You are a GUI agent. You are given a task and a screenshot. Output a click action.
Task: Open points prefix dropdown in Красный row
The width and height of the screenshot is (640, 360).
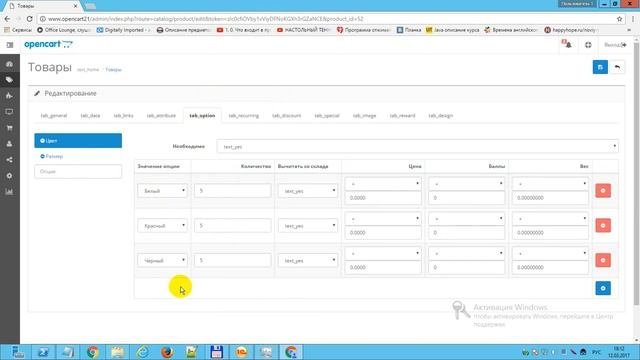coord(467,218)
